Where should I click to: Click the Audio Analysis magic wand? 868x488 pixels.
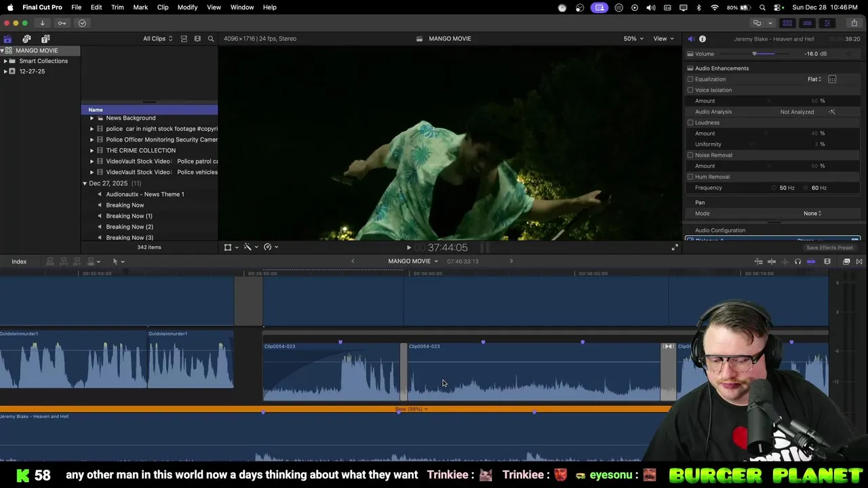coord(832,112)
